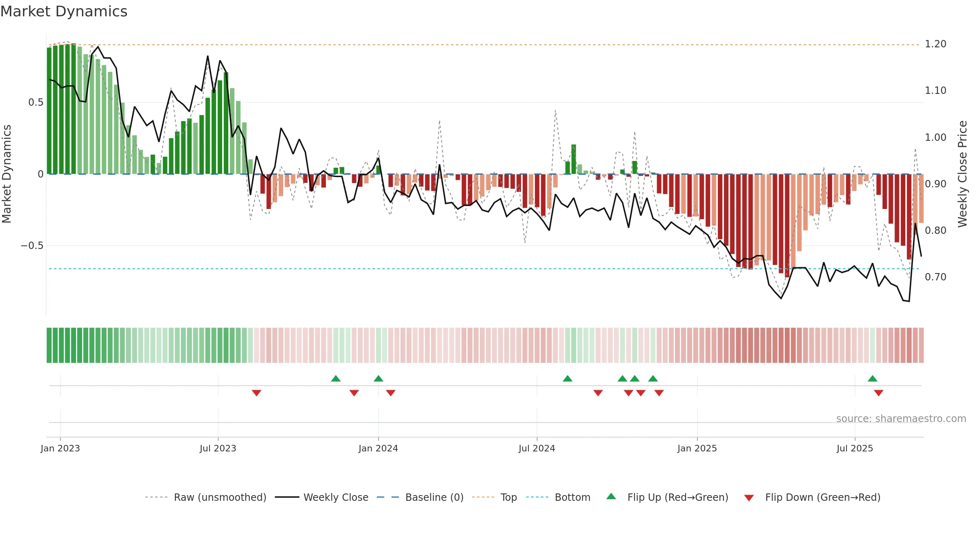Click the red Flip Down triangle icon in legend
The height and width of the screenshot is (551, 980).
[x=749, y=498]
